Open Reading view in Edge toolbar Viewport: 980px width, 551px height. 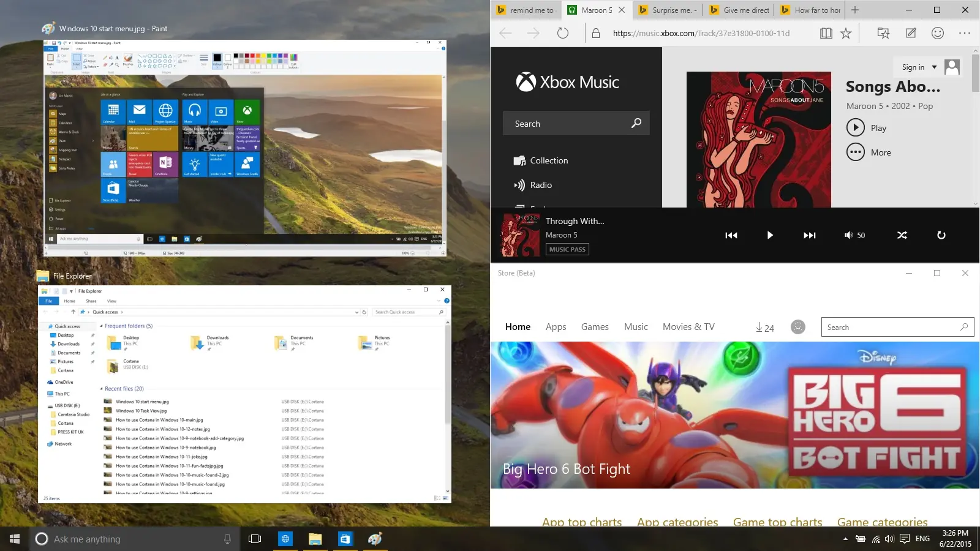[826, 33]
